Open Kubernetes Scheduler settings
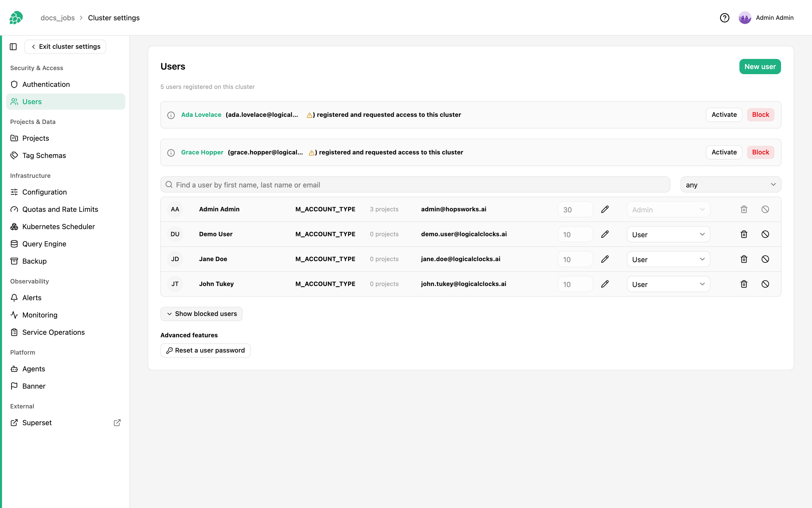 tap(65, 227)
